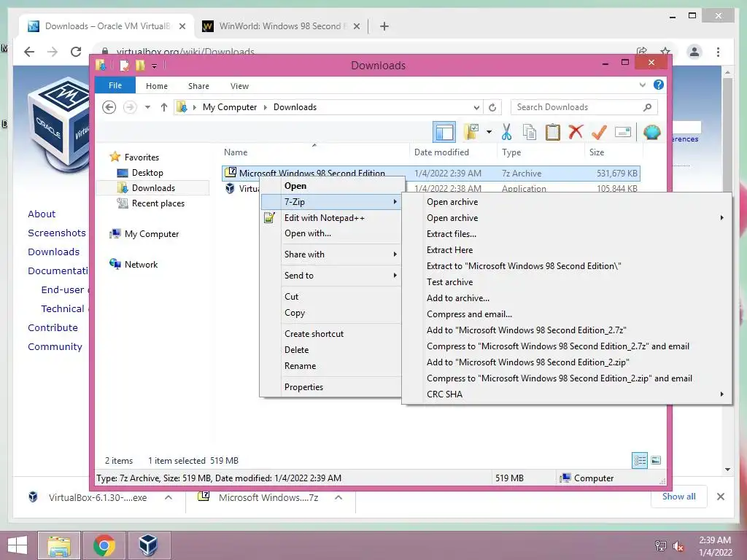Select Desktop under Favorites

[147, 172]
